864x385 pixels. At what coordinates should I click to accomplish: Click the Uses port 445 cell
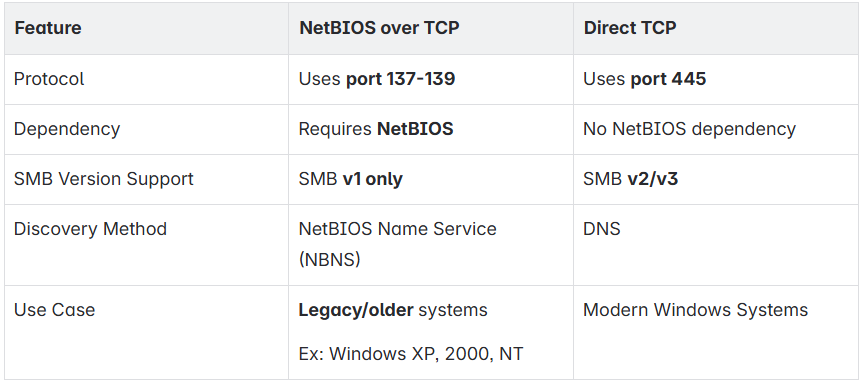point(644,79)
